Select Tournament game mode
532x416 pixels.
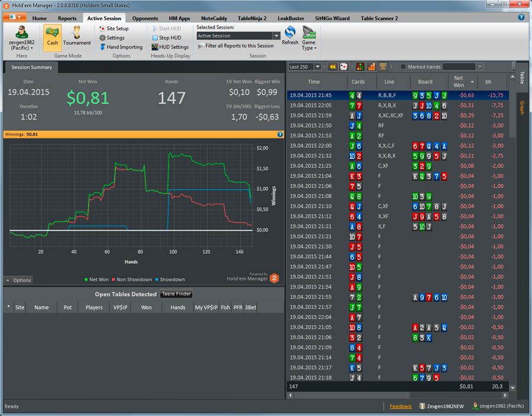click(x=77, y=37)
